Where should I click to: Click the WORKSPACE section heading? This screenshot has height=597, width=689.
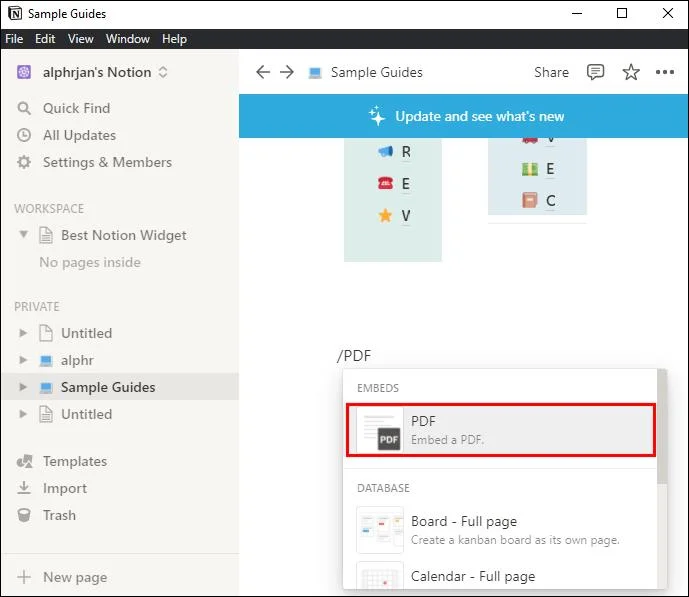point(49,208)
